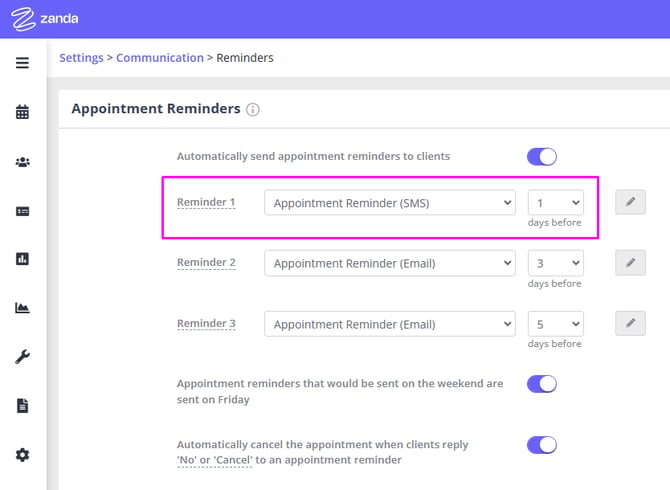Open the settings gear in sidebar
The height and width of the screenshot is (490, 670).
pos(22,455)
